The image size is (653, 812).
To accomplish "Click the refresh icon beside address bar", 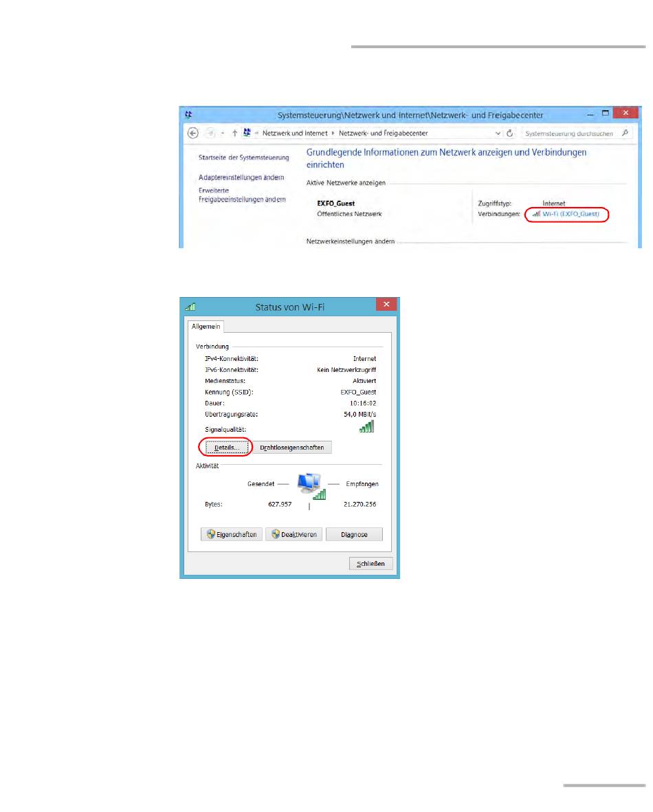I will tap(510, 133).
